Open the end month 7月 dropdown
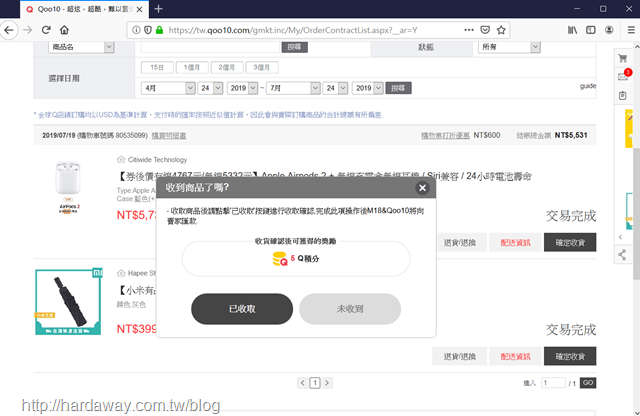This screenshot has width=640, height=416. [x=293, y=88]
